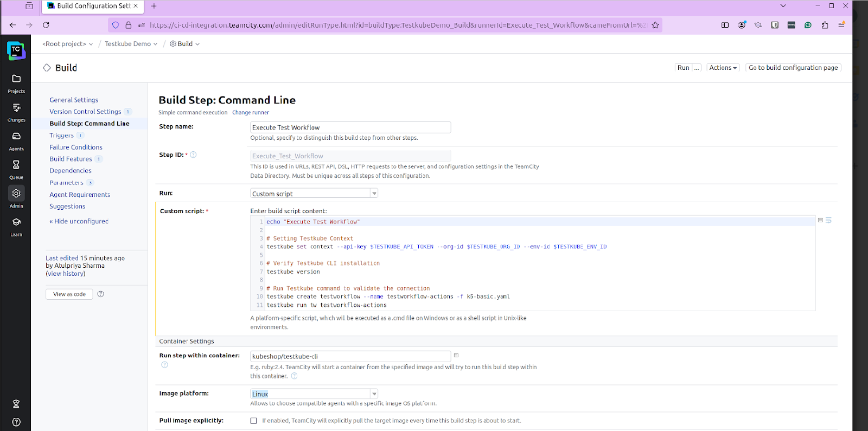Bookmark this page with the star icon
Viewport: 868px width, 431px height.
point(655,25)
